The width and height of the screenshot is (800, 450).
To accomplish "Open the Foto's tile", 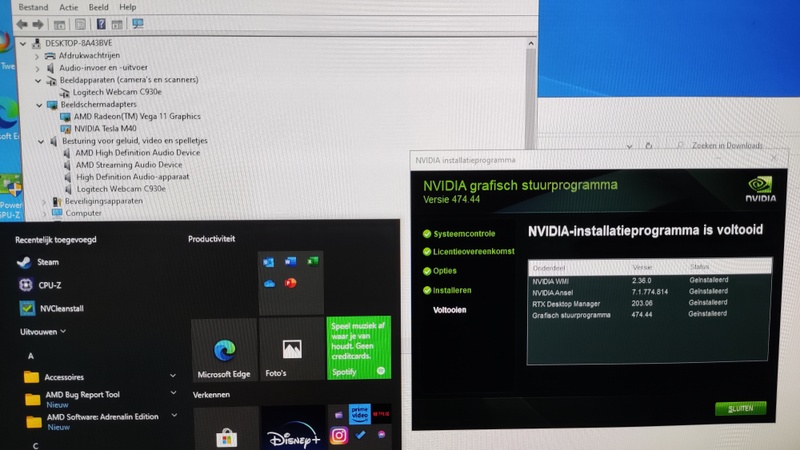I will pyautogui.click(x=291, y=349).
